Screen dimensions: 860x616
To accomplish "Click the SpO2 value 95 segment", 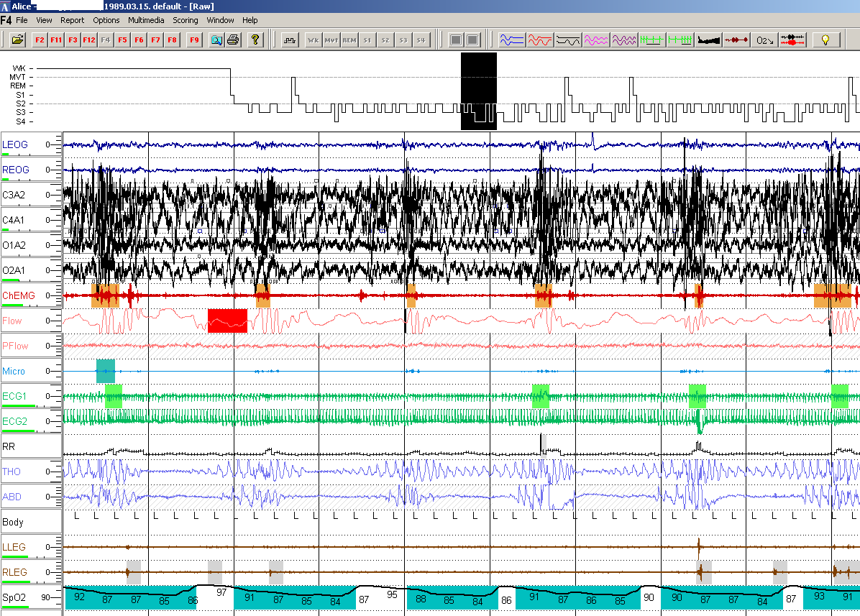I will (x=392, y=594).
